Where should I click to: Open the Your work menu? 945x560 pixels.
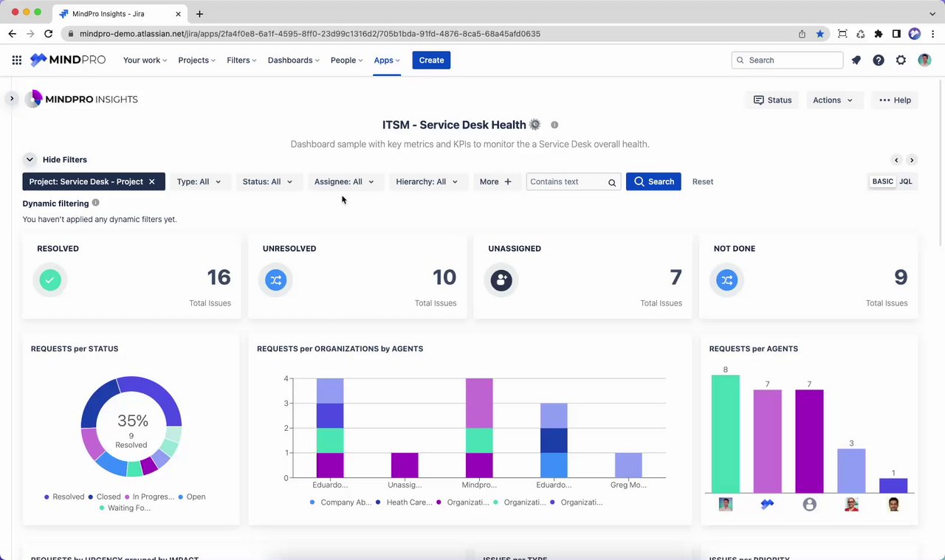tap(145, 61)
